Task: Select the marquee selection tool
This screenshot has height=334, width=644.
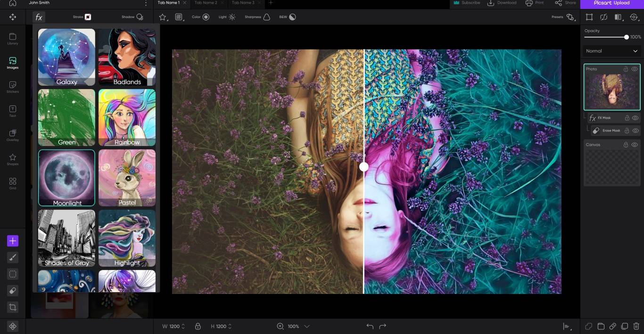Action: pyautogui.click(x=13, y=274)
